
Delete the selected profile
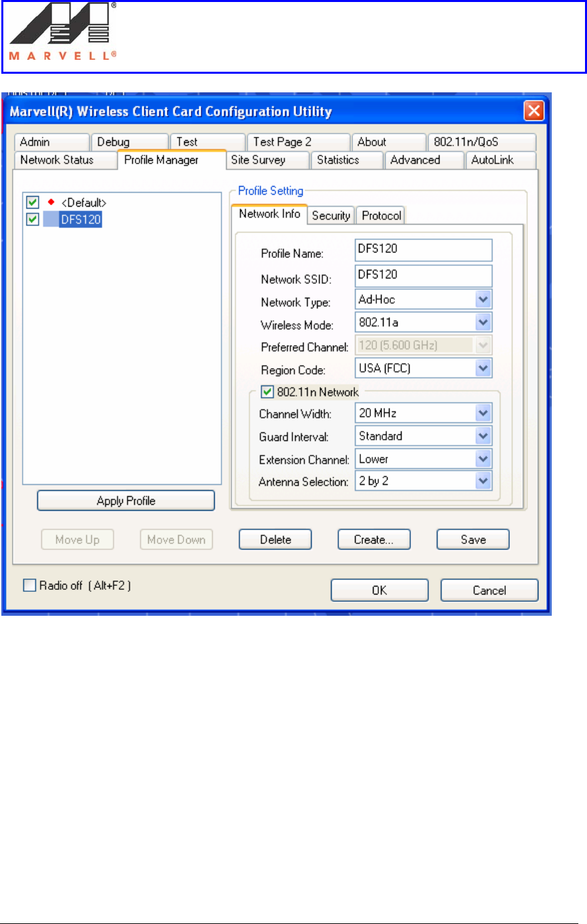pyautogui.click(x=275, y=539)
